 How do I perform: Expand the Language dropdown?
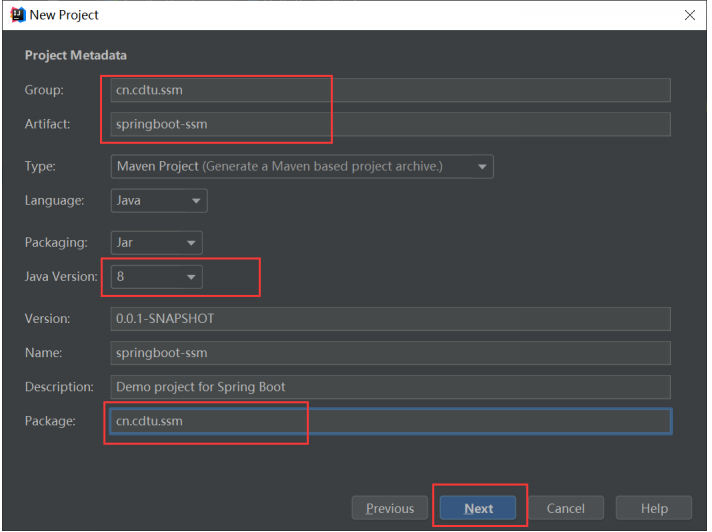click(x=159, y=200)
